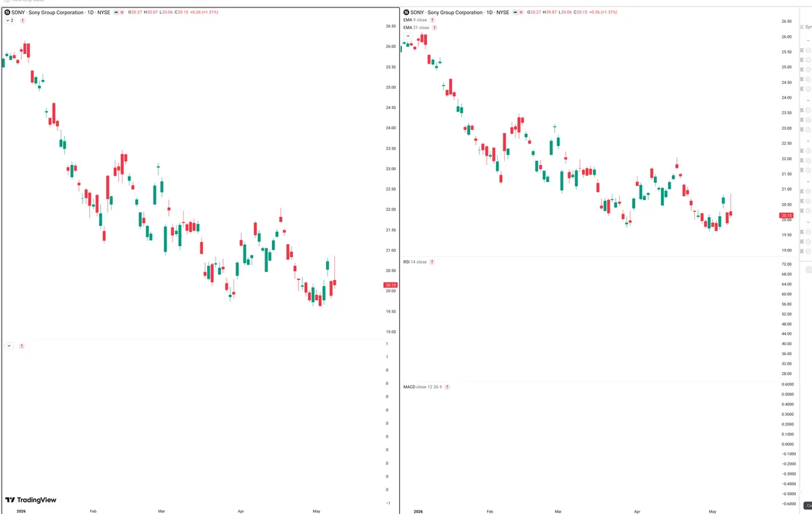Click the 28.00 value on the RSI scale
812x514 pixels.
786,373
